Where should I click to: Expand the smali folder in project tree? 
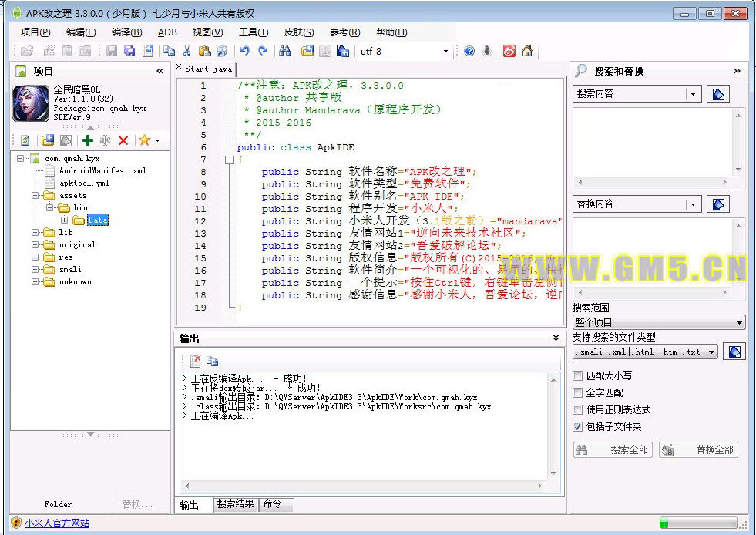(35, 270)
